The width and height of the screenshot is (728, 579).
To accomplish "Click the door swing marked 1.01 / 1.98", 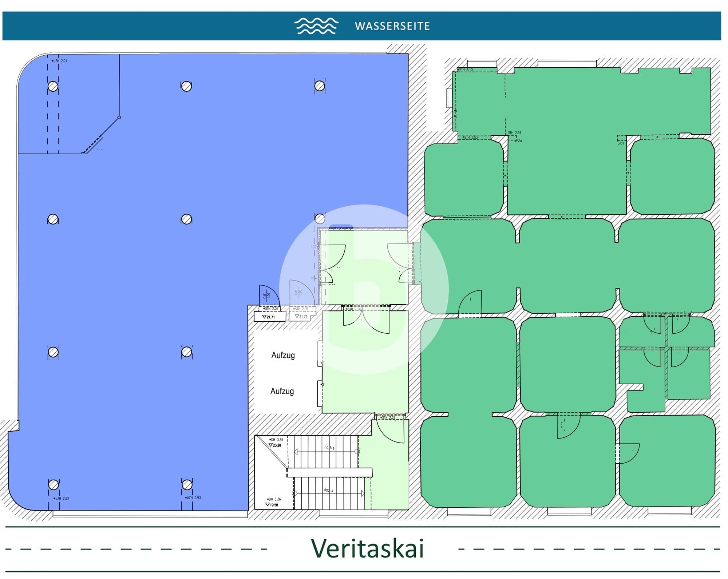I will pos(302,292).
